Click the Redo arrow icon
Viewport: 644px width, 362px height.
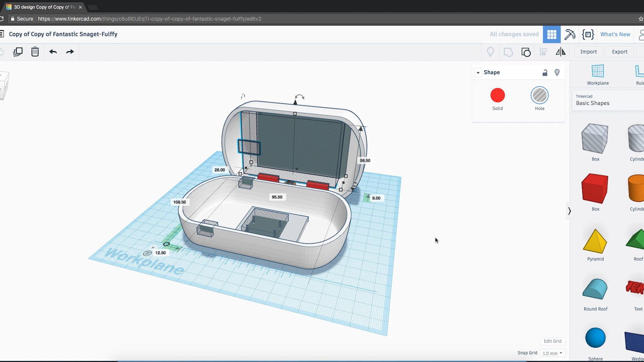69,52
